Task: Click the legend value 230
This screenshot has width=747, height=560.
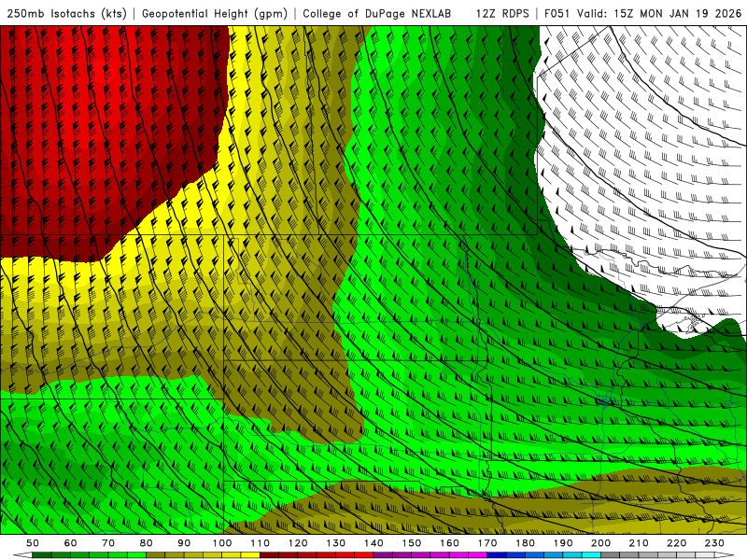Action: (714, 543)
